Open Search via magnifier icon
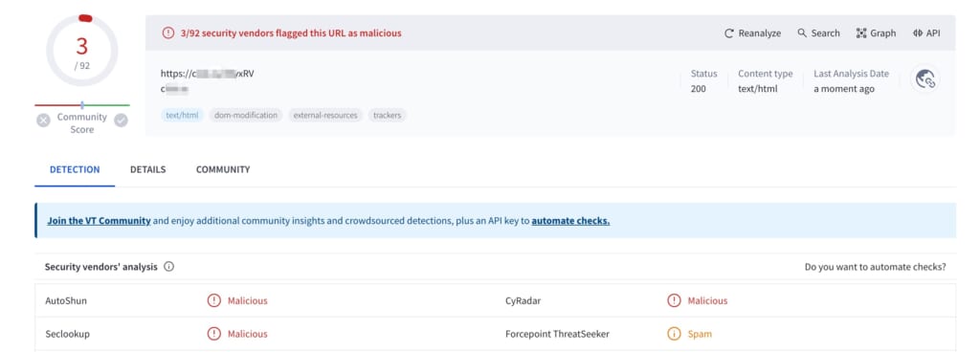Viewport: 980px width, 352px height. [x=802, y=33]
